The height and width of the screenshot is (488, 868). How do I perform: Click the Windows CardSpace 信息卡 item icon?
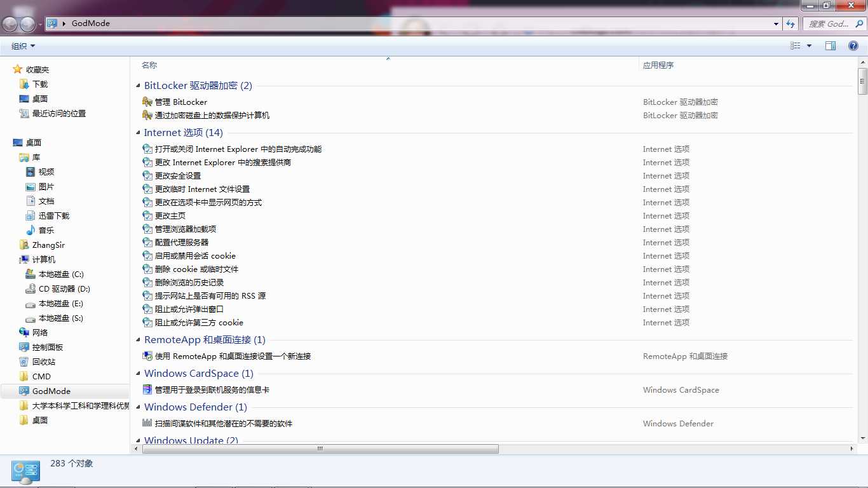[x=147, y=390]
